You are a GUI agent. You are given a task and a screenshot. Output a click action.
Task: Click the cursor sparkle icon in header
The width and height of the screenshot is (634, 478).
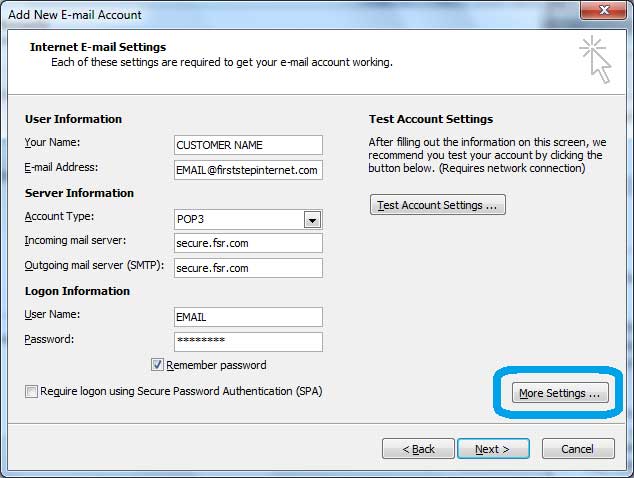(595, 59)
